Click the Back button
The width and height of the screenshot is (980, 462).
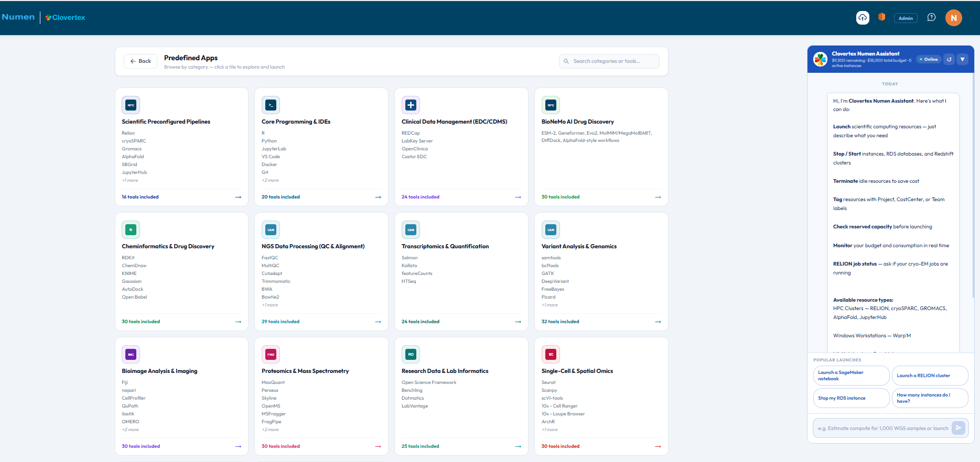141,61
